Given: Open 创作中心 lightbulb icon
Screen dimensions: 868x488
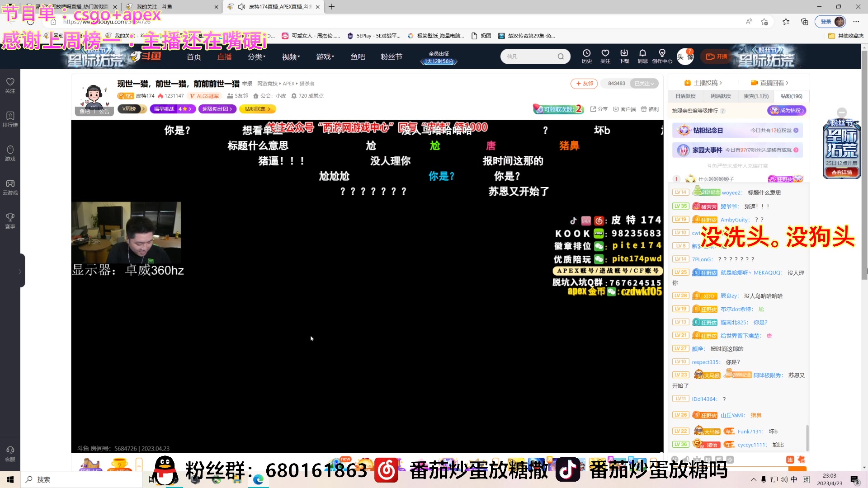Looking at the screenshot, I should (x=662, y=56).
